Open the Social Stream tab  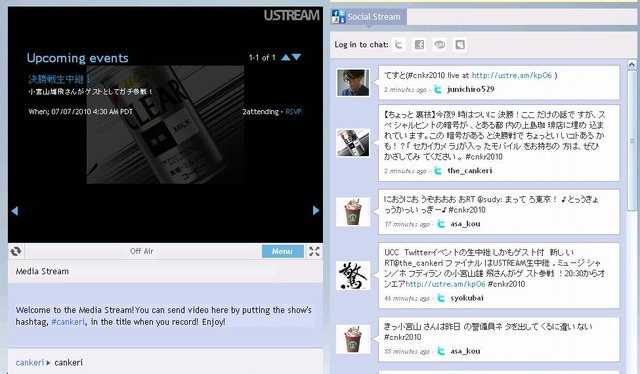[x=369, y=17]
